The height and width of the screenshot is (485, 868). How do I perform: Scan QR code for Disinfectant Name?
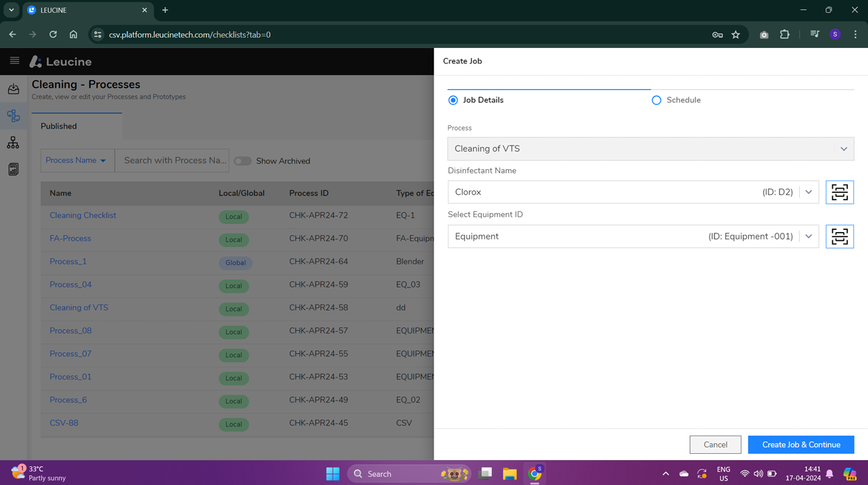pos(840,192)
